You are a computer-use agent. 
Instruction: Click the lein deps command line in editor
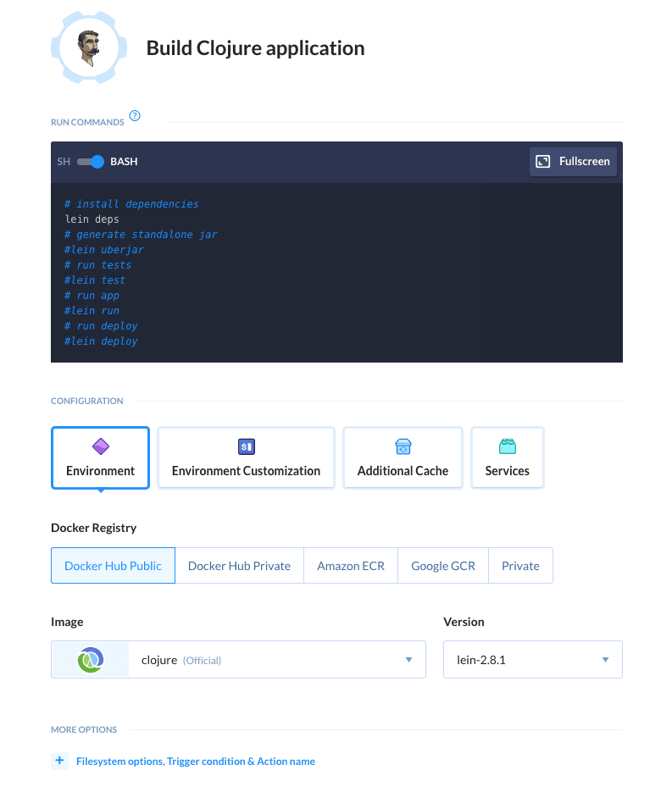[x=92, y=219]
